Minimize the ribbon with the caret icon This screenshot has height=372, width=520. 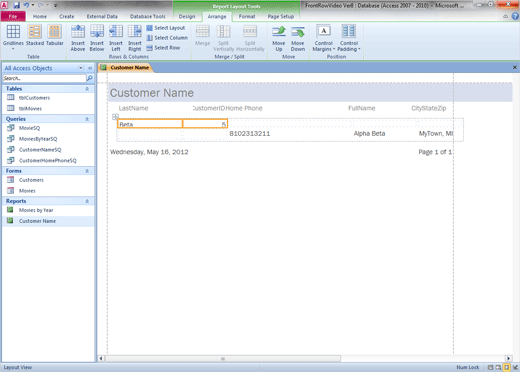click(x=505, y=16)
